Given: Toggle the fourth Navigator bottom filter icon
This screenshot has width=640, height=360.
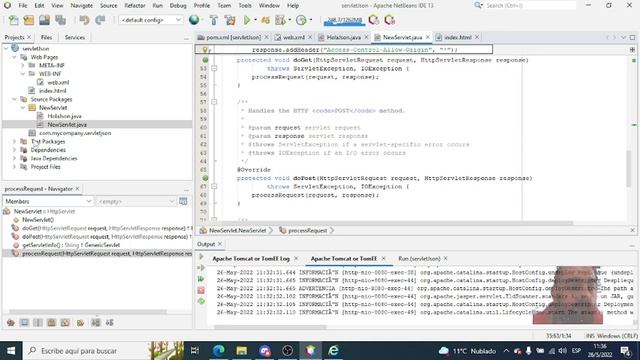Looking at the screenshot, I should (x=51, y=323).
